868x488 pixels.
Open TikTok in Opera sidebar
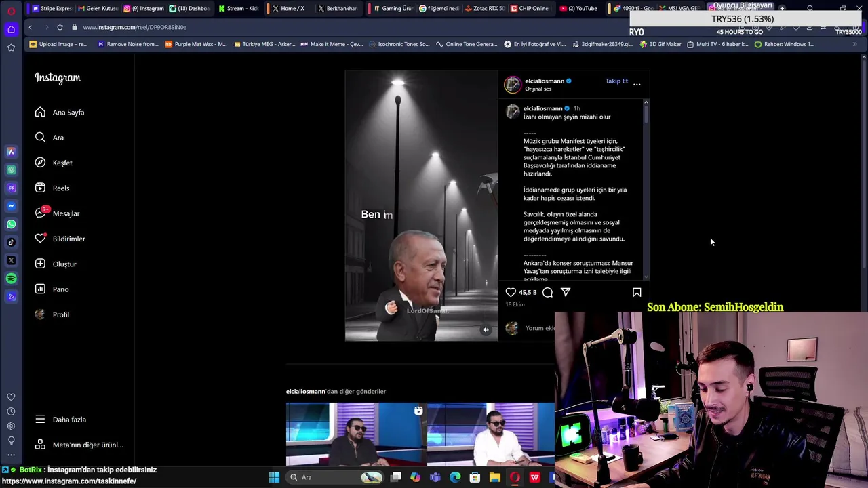coord(11,242)
